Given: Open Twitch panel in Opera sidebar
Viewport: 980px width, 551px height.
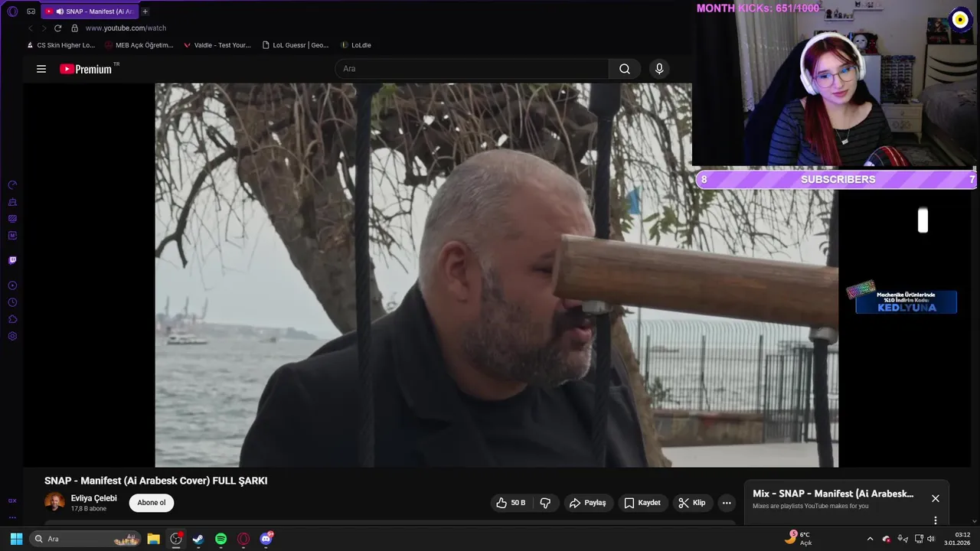Looking at the screenshot, I should point(12,260).
